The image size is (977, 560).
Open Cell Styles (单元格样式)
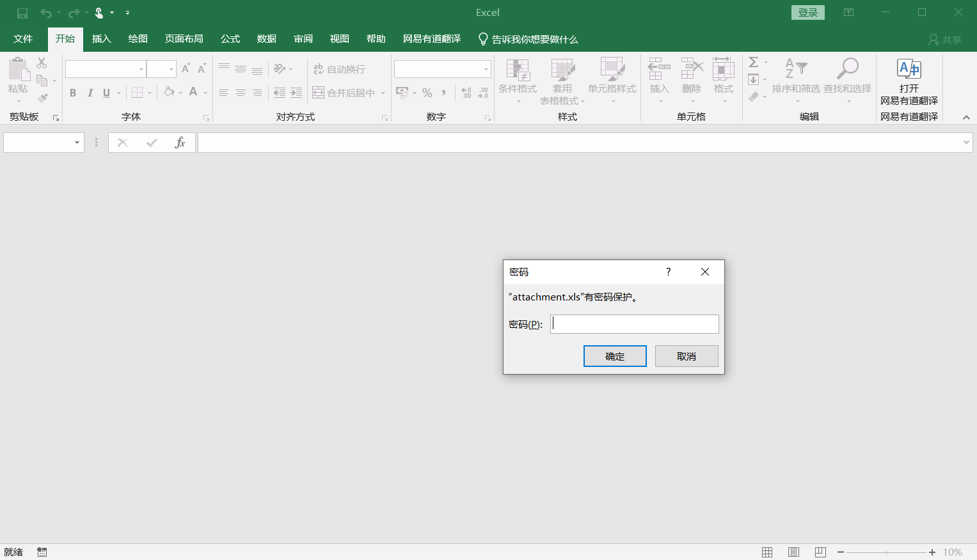(612, 81)
